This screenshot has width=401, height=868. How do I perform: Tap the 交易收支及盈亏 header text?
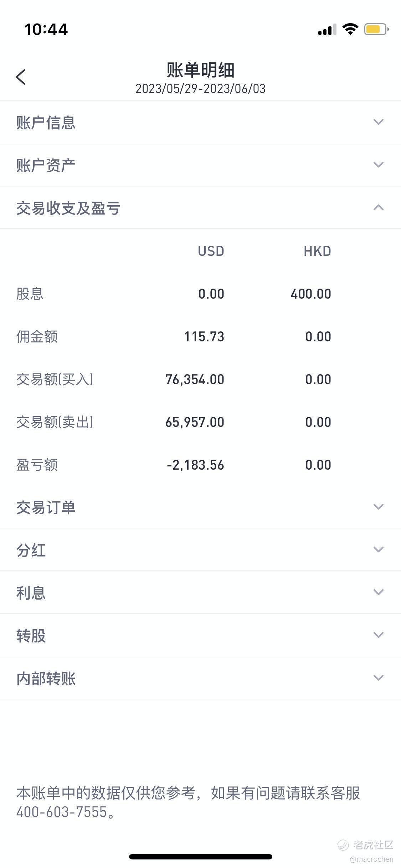click(x=68, y=208)
